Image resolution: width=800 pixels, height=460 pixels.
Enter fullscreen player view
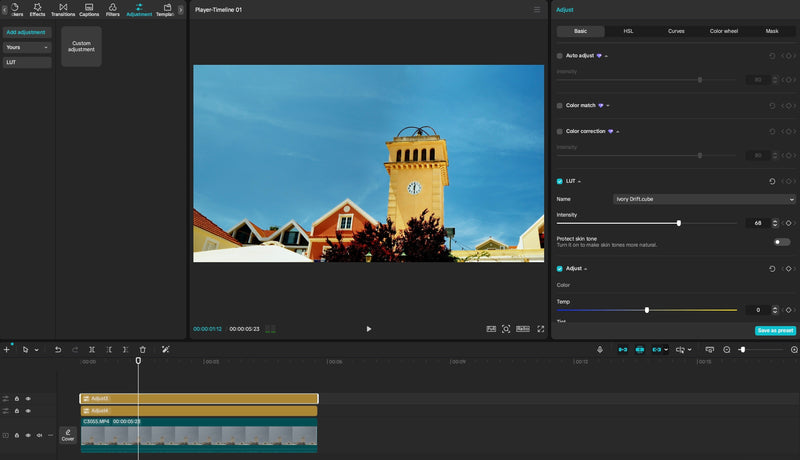[540, 329]
